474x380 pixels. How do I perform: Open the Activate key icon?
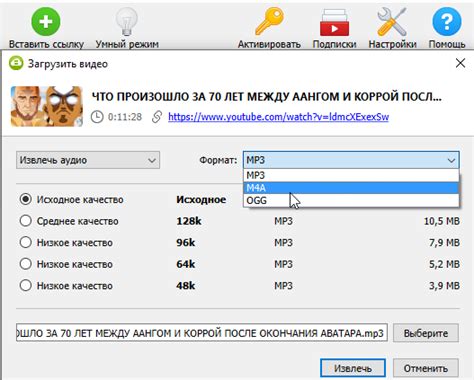269,22
